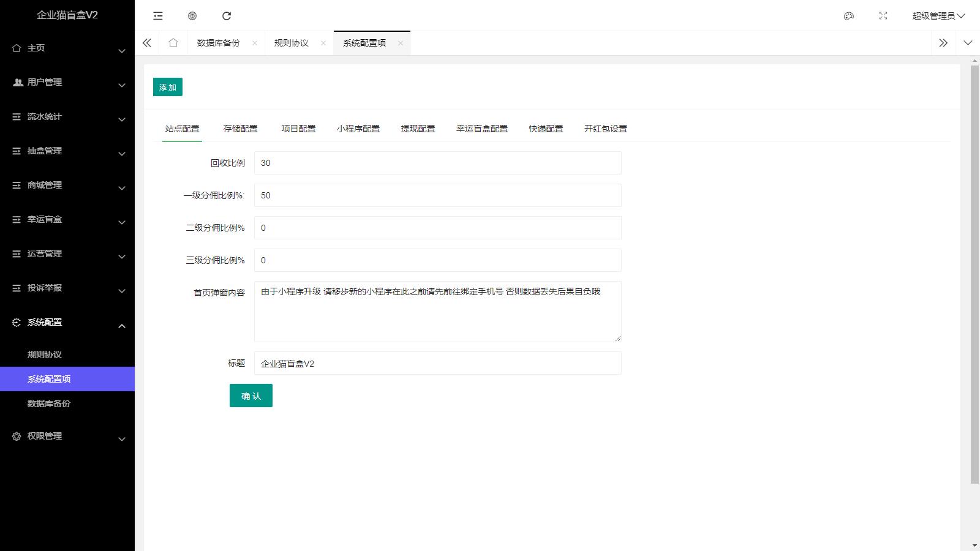Click the refresh page icon
Screen dimensions: 980x551
[227, 16]
